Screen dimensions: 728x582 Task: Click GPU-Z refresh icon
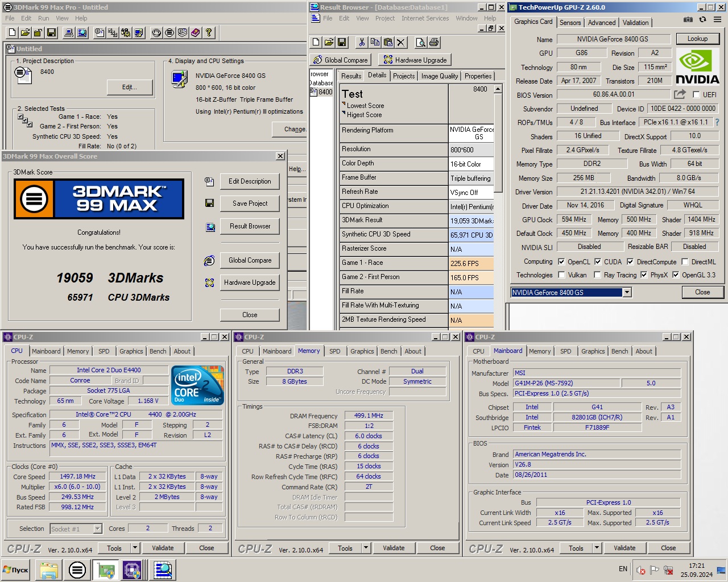coord(703,20)
